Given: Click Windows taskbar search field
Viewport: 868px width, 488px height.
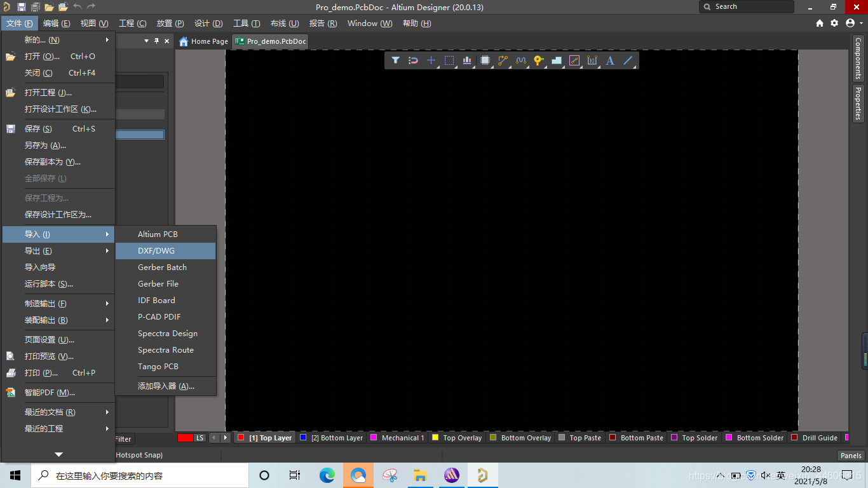Looking at the screenshot, I should coord(140,475).
